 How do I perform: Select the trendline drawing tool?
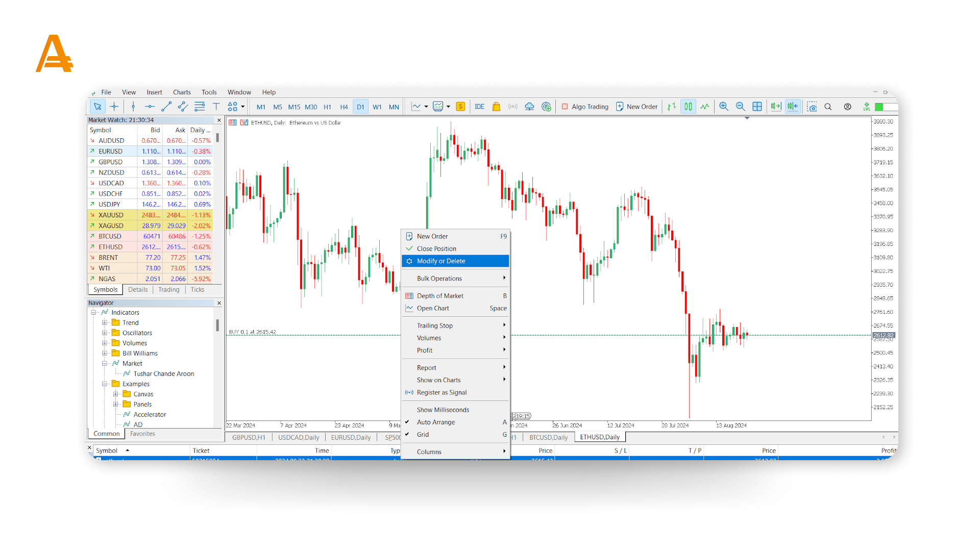pos(166,107)
